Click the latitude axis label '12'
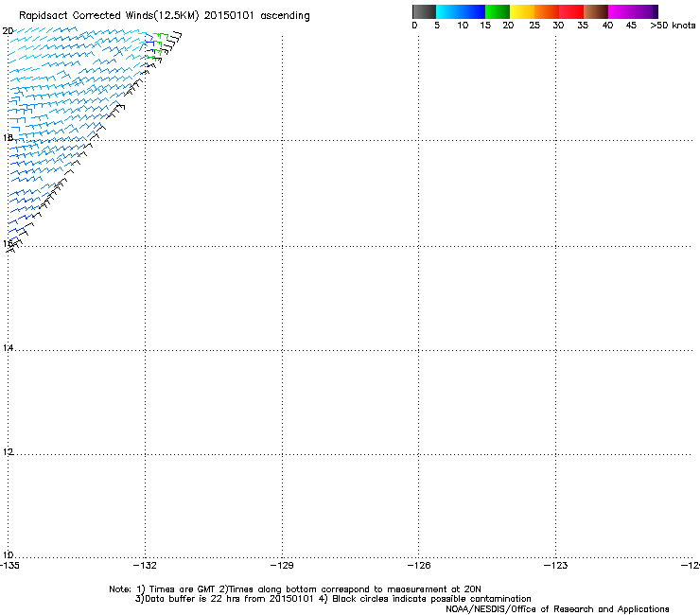This screenshot has height=615, width=700. 8,452
